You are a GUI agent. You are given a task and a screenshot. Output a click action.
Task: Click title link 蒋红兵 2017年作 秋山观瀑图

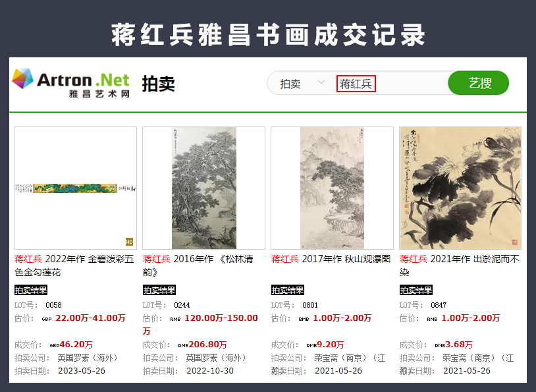[331, 259]
